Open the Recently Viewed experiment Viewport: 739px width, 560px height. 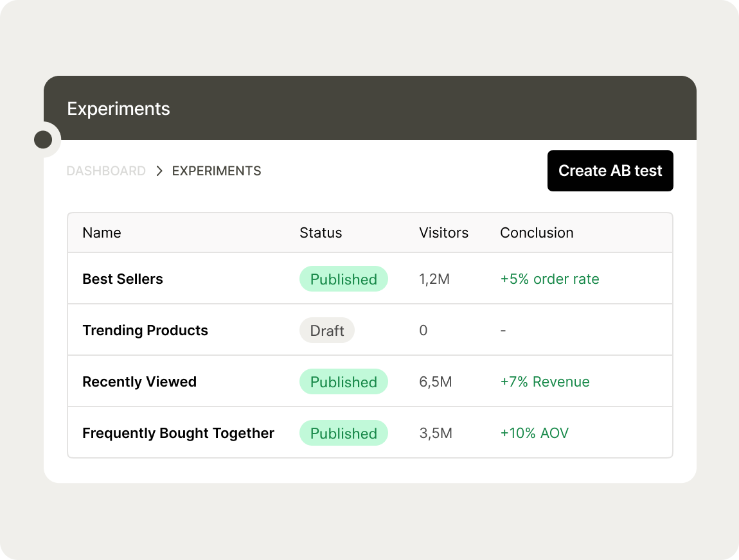[139, 382]
